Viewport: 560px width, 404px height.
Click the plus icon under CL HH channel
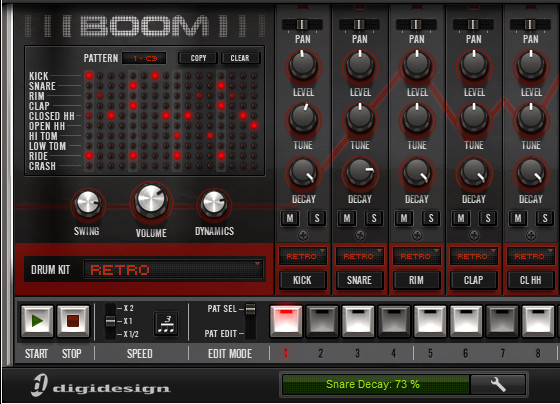531,235
